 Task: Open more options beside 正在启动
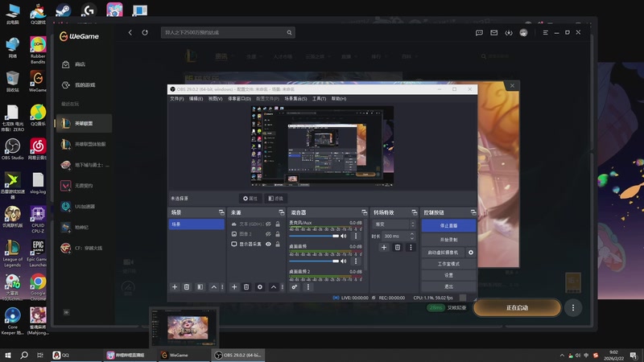point(573,307)
